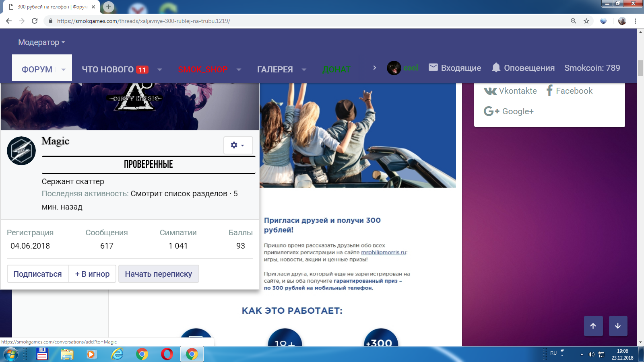
Task: Click Начать переписку button
Action: [159, 274]
